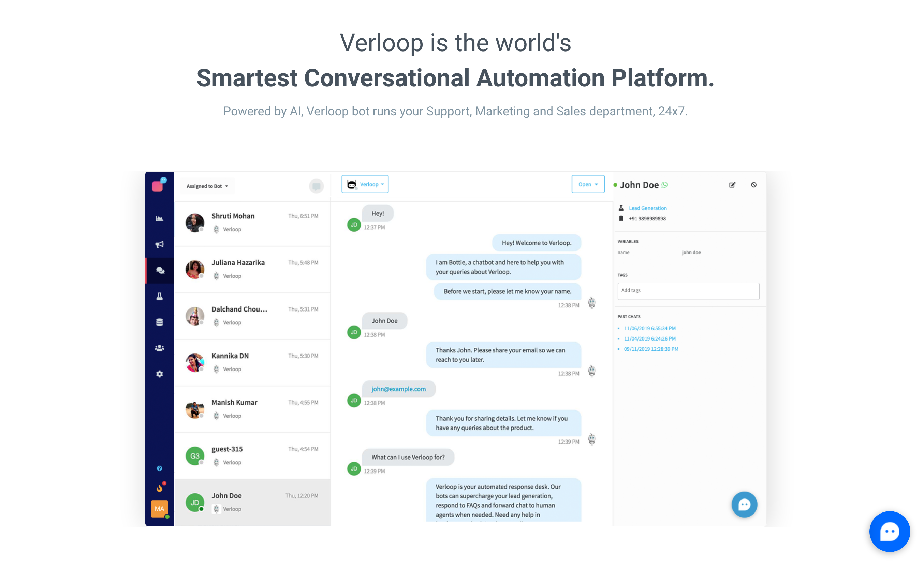Select the John Doe conversation in list
Screen dimensions: 924x564
pyautogui.click(x=253, y=503)
